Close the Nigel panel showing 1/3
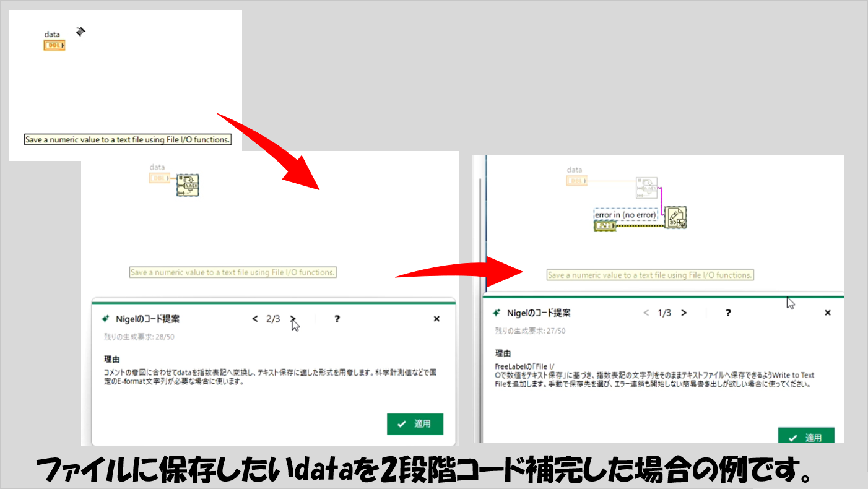868x489 pixels. [828, 313]
